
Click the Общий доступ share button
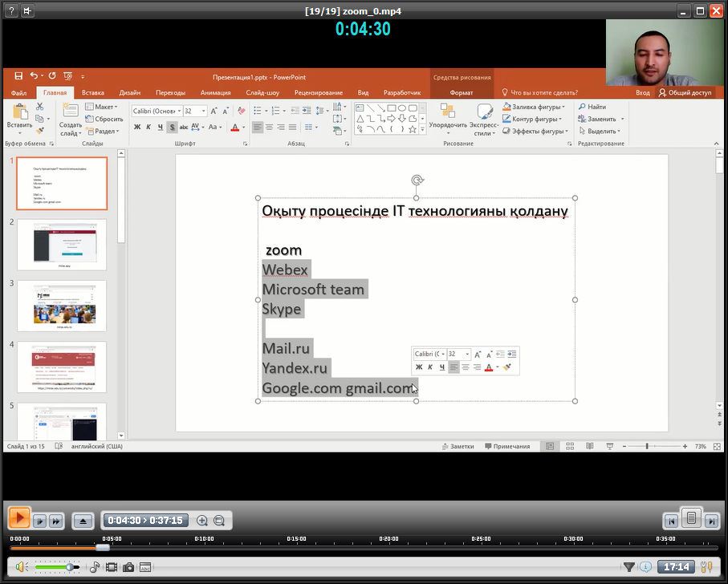[x=685, y=93]
